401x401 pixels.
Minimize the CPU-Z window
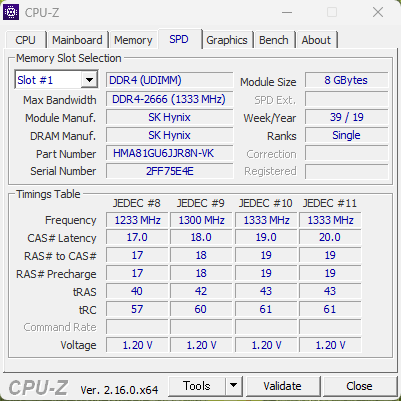click(287, 13)
